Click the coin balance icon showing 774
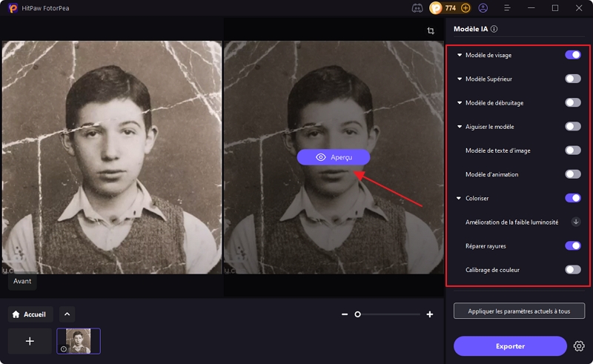Viewport: 593px width, 364px height. click(436, 8)
